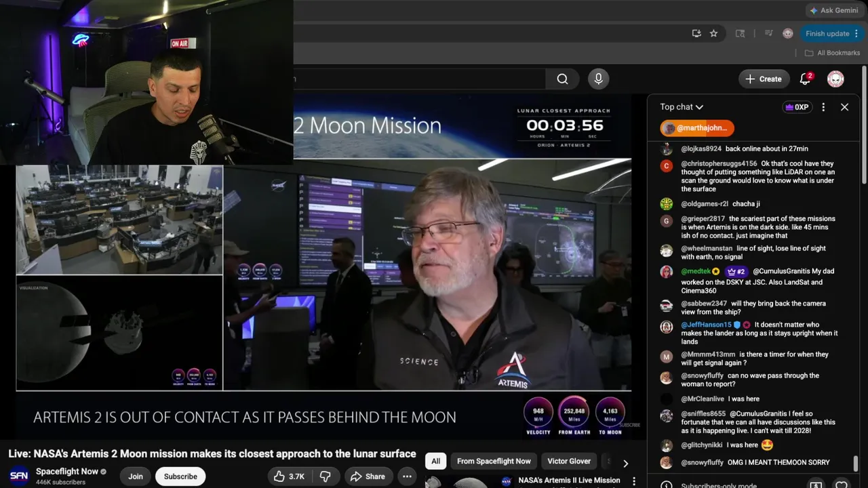
Task: Open Chrome media controls icon
Action: click(x=768, y=33)
